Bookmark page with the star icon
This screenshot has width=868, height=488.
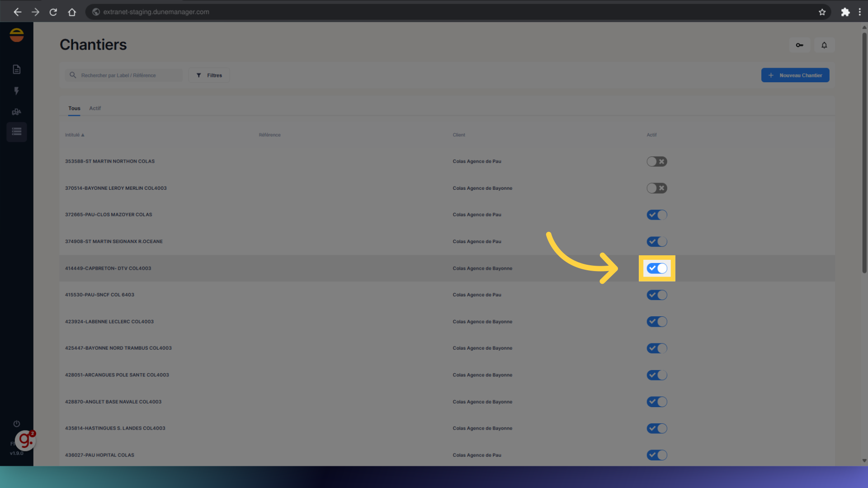pyautogui.click(x=822, y=12)
